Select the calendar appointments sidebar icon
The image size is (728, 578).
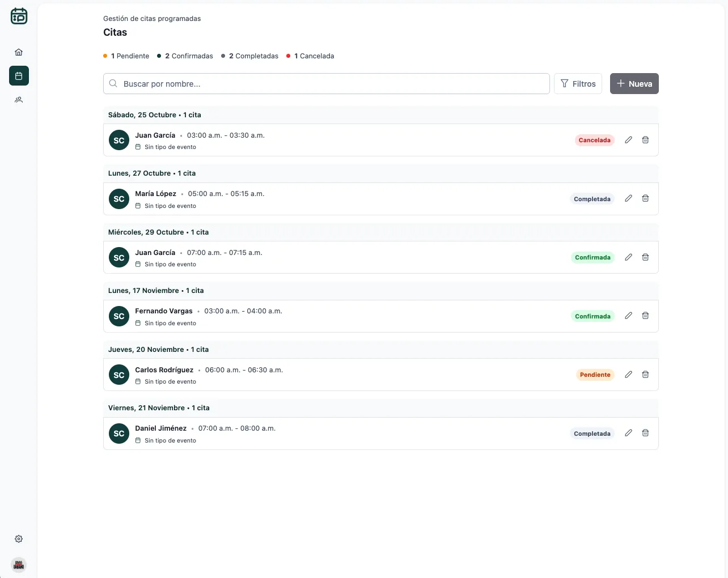19,76
